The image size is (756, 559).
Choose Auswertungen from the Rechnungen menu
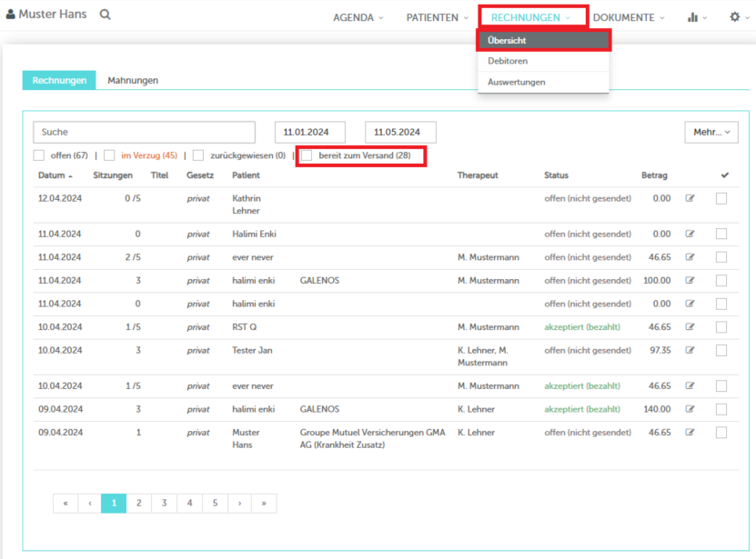tap(543, 82)
